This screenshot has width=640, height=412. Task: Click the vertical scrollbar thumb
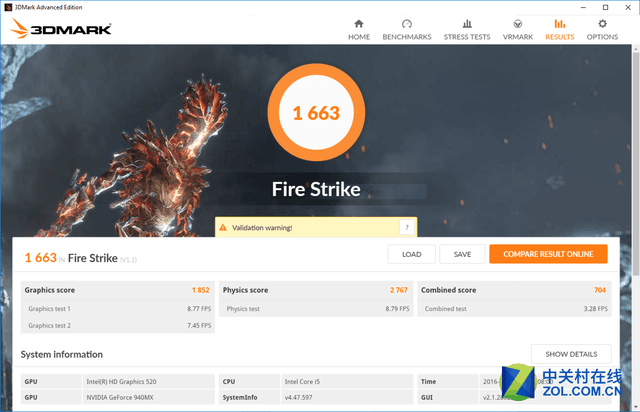636,163
